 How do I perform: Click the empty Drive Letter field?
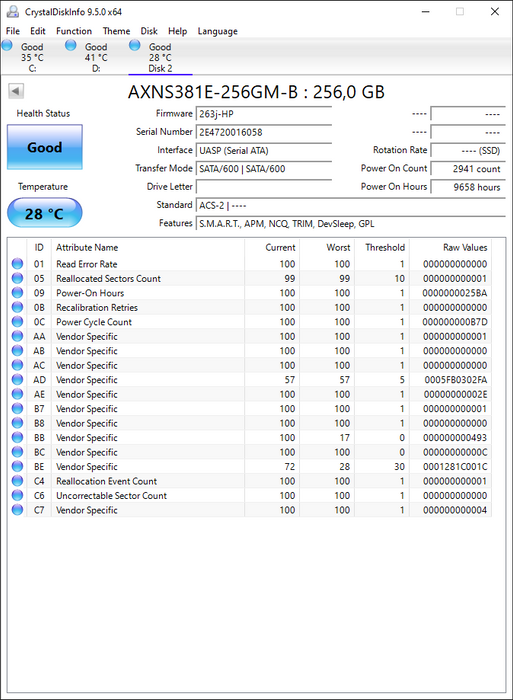point(264,187)
